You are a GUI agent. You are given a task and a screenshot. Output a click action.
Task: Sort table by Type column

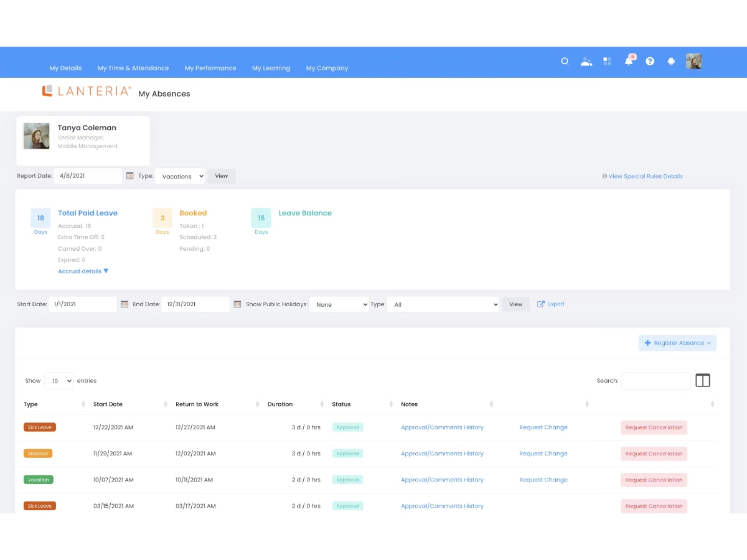coord(83,404)
